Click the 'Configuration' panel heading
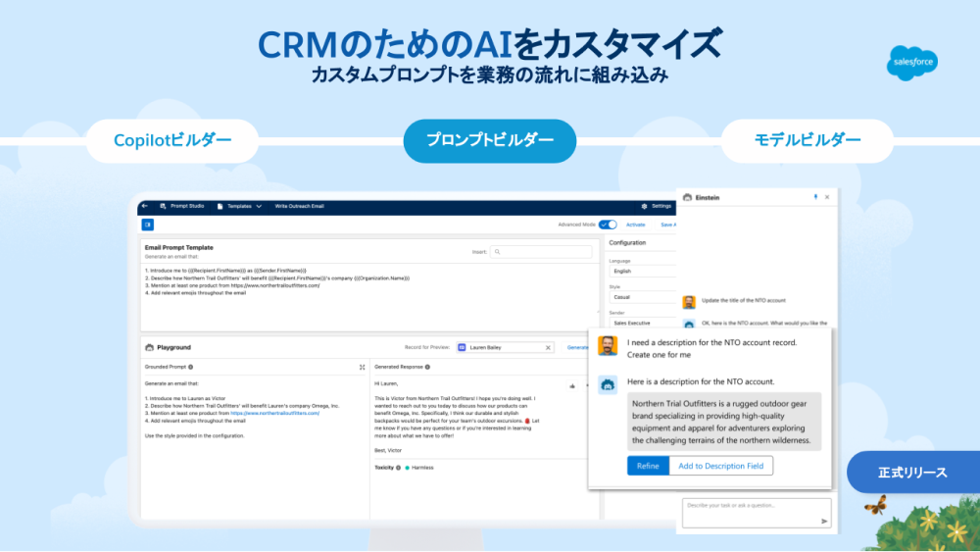The height and width of the screenshot is (552, 980). [627, 242]
